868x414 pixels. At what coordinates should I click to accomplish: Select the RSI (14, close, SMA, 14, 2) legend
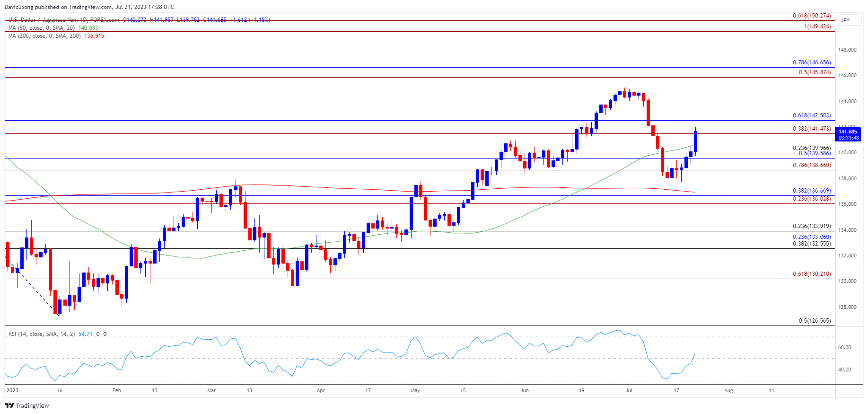pos(42,334)
